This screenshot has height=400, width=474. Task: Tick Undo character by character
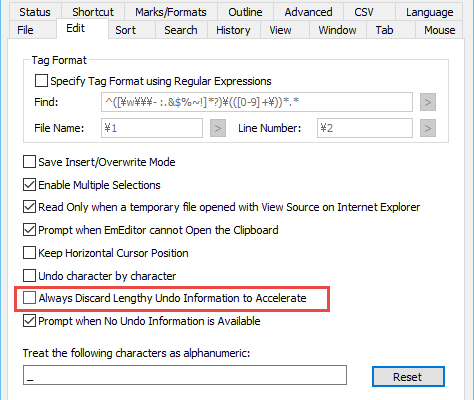tap(29, 276)
